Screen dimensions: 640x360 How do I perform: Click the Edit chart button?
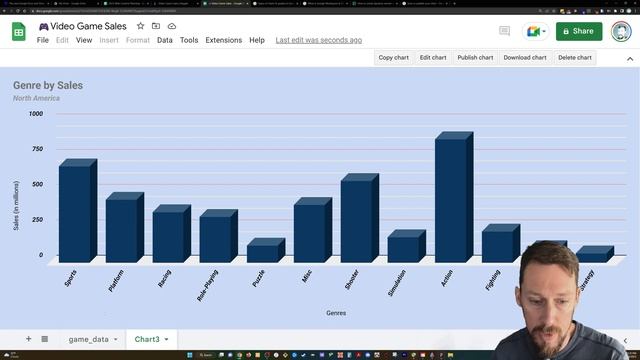433,58
